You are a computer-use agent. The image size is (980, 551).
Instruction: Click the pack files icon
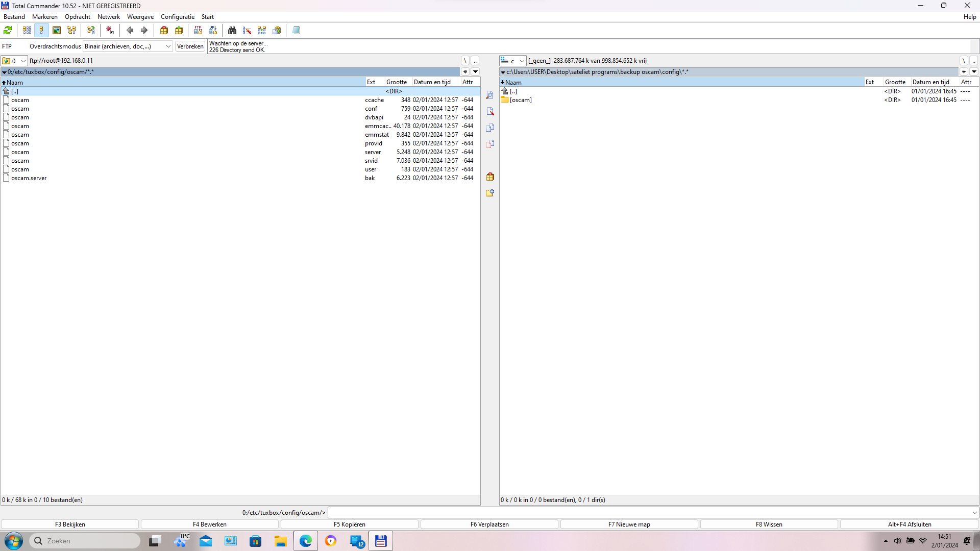[x=164, y=30]
